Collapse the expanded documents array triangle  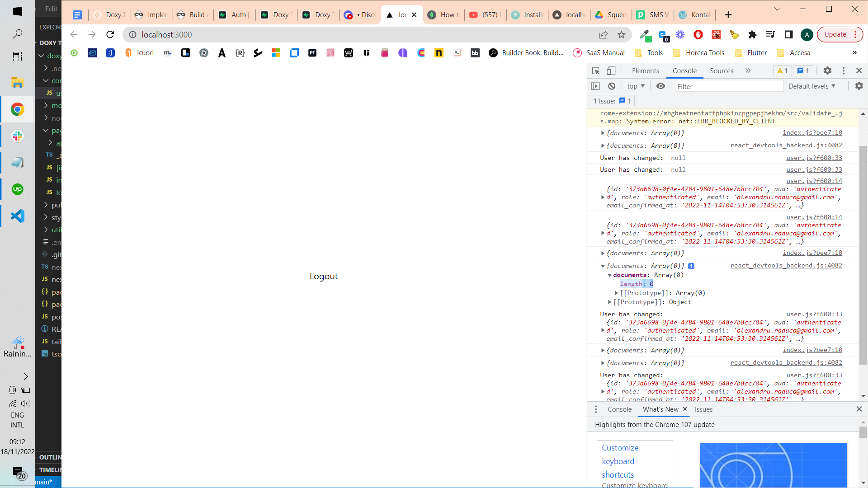[609, 275]
